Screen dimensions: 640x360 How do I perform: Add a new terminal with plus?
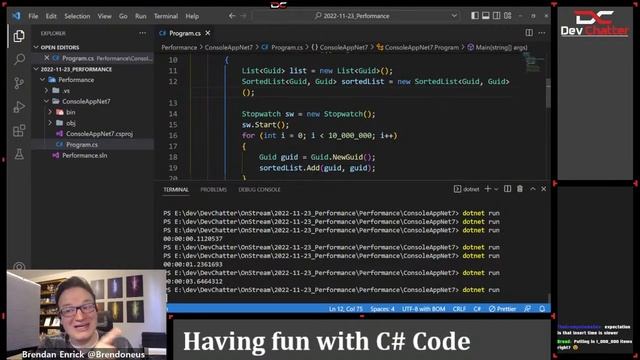pyautogui.click(x=487, y=189)
